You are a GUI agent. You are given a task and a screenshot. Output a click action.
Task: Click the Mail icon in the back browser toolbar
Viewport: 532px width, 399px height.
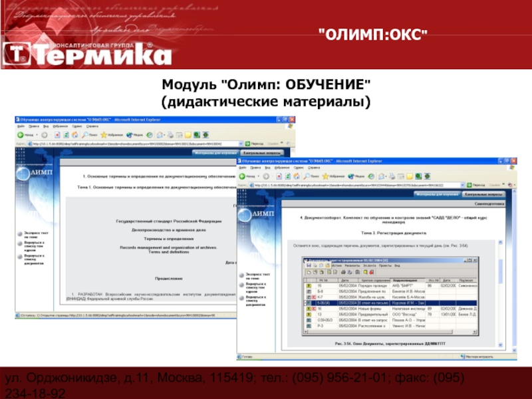(x=160, y=135)
